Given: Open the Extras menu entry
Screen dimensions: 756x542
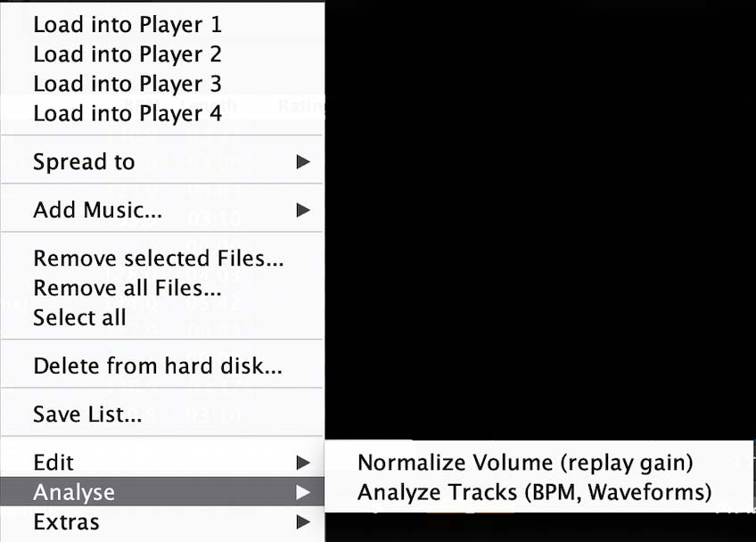Looking at the screenshot, I should tap(66, 521).
